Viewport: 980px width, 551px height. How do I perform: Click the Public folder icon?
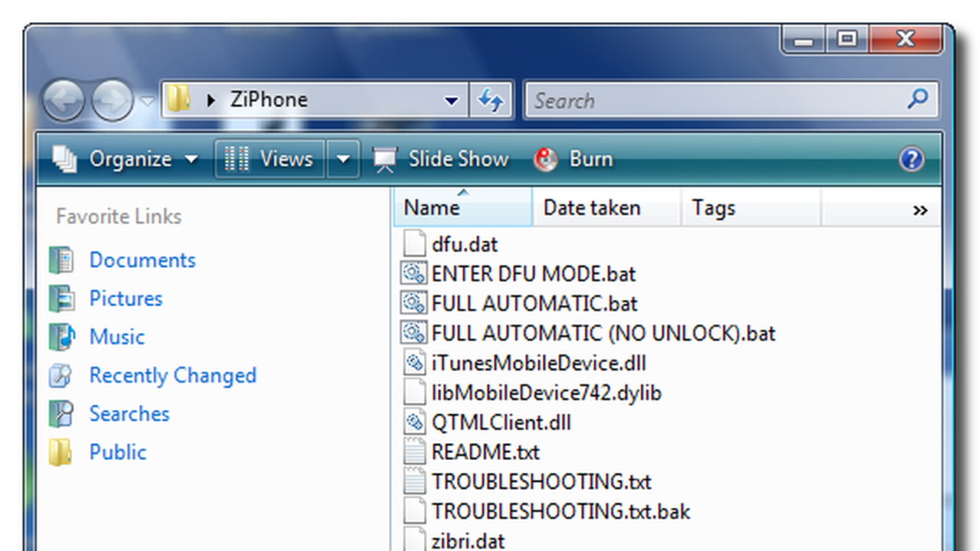60,452
